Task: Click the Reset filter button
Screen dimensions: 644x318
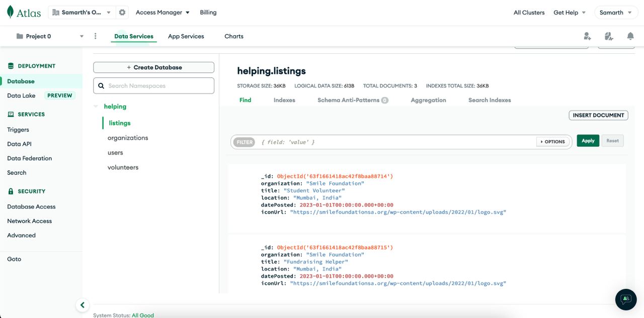Action: click(612, 141)
